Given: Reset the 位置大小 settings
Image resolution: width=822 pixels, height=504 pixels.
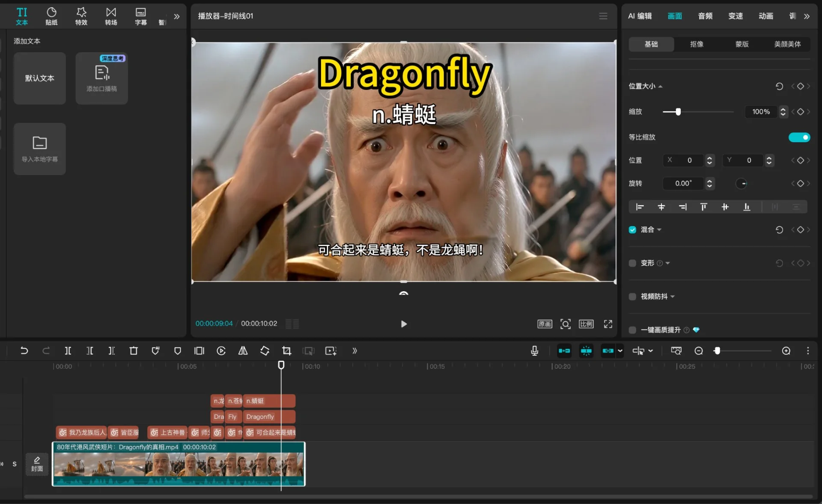Looking at the screenshot, I should tap(779, 86).
